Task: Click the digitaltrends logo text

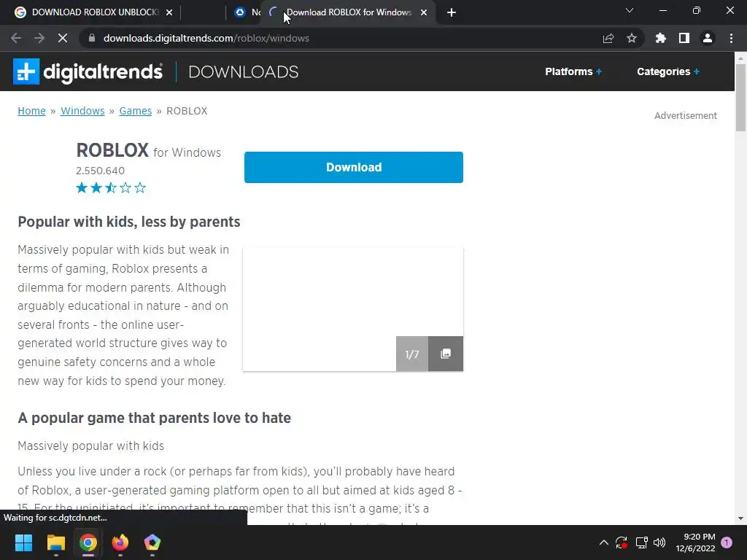Action: (103, 71)
